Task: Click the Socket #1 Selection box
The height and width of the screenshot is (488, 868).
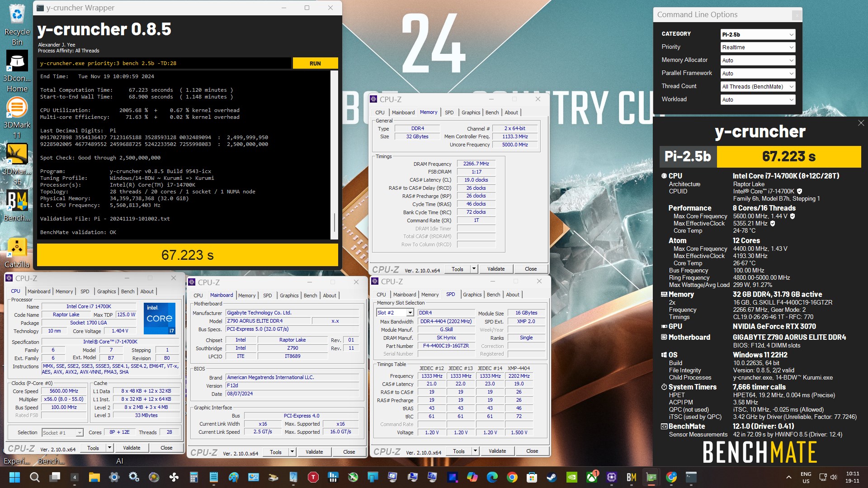Action: tap(62, 432)
